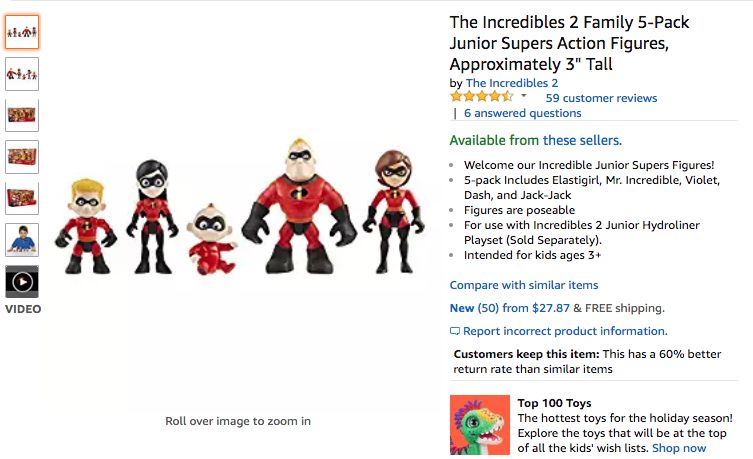Open the star rating dropdown arrow
The width and height of the screenshot is (753, 459).
coord(524,97)
